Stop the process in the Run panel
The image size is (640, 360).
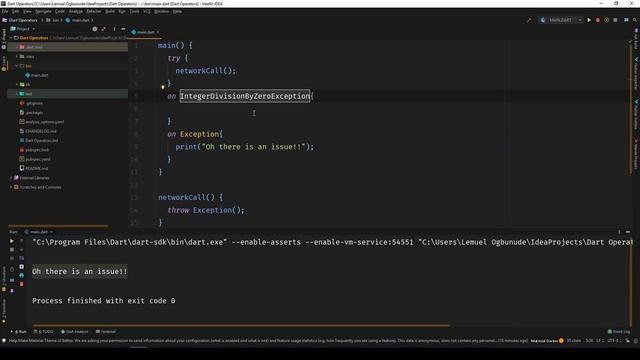[11, 249]
